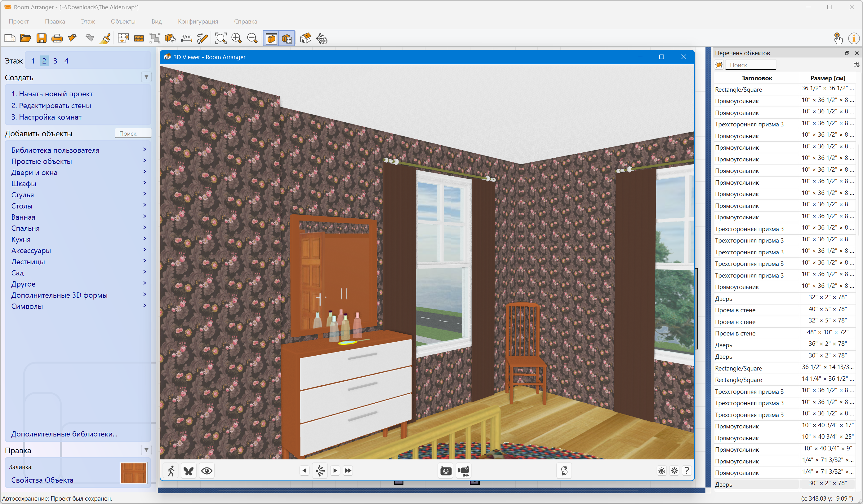Open lighting settings icon in 3D viewer
The width and height of the screenshot is (863, 504).
662,471
